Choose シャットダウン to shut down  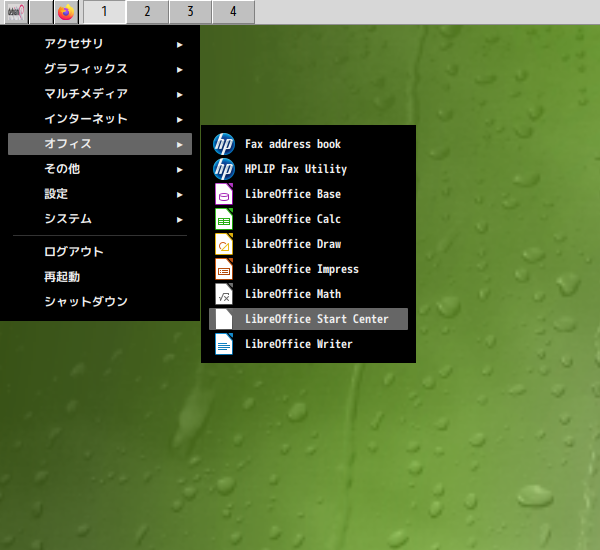[x=100, y=302]
